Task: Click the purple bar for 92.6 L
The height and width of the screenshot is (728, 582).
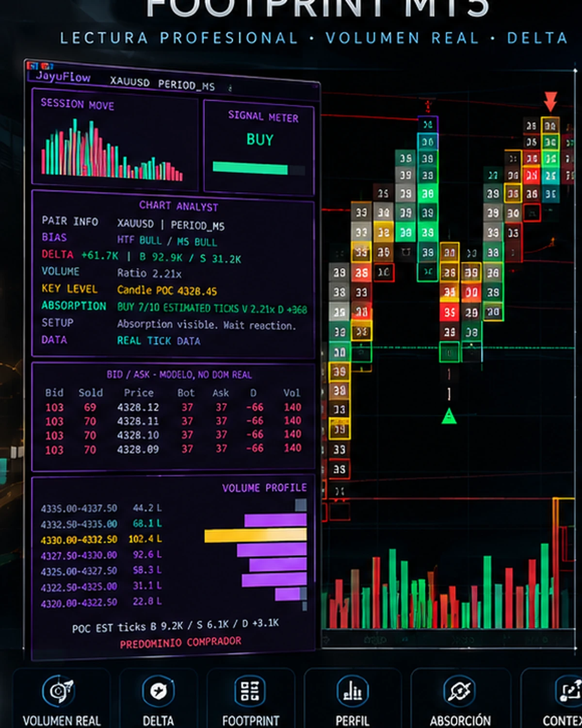Action: pyautogui.click(x=272, y=550)
